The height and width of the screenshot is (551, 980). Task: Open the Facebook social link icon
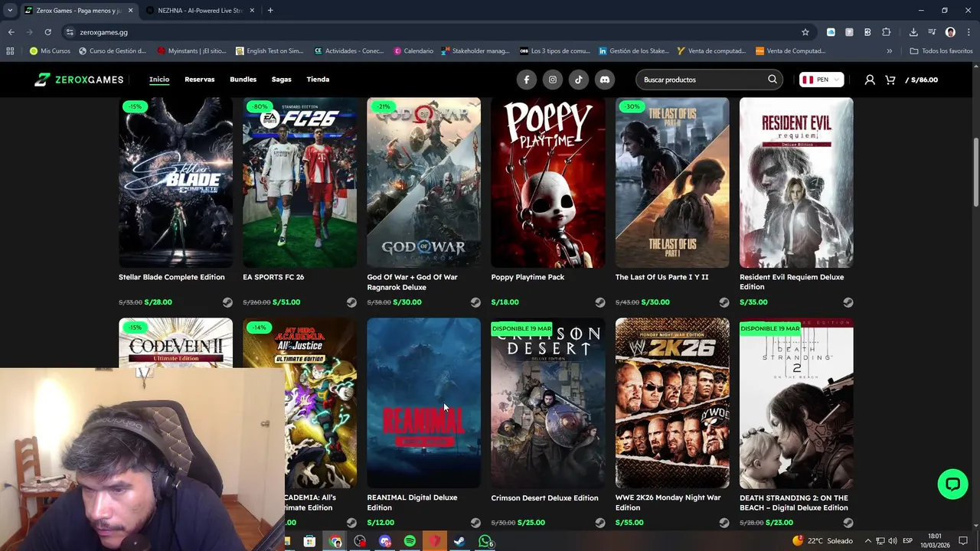click(x=526, y=80)
